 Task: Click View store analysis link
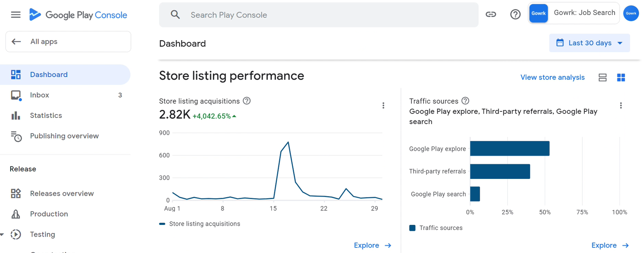553,77
